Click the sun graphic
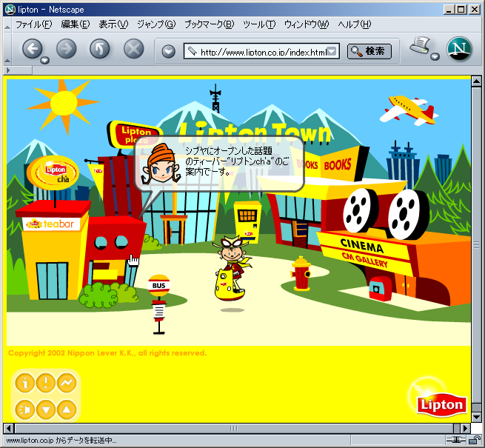Viewport: 485px width, 448px height. click(64, 104)
